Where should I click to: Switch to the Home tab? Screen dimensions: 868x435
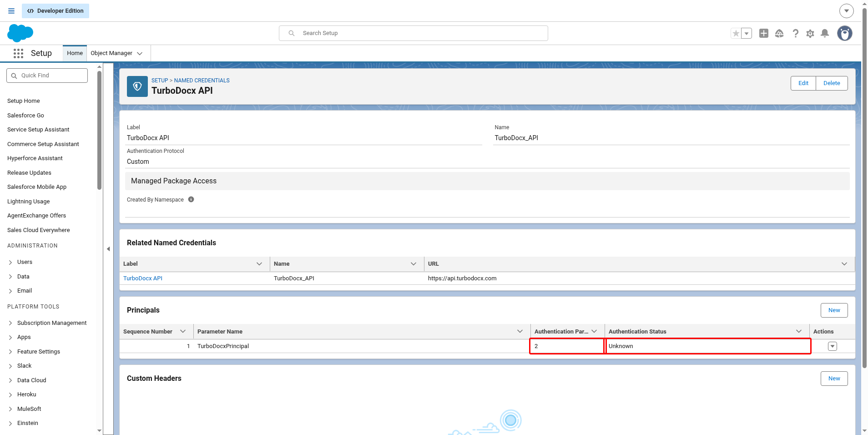tap(75, 53)
